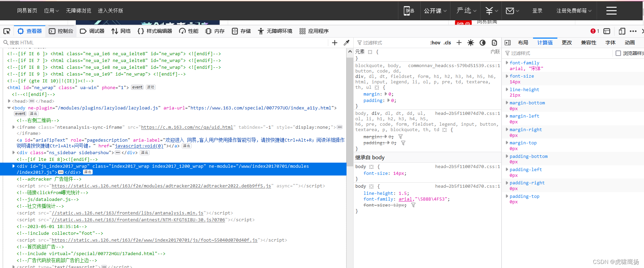
Task: Open the 网易首页 page link
Action: (x=27, y=11)
